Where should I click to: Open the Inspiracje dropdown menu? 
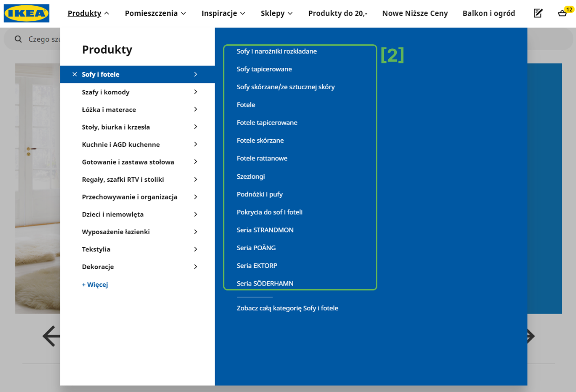[223, 13]
